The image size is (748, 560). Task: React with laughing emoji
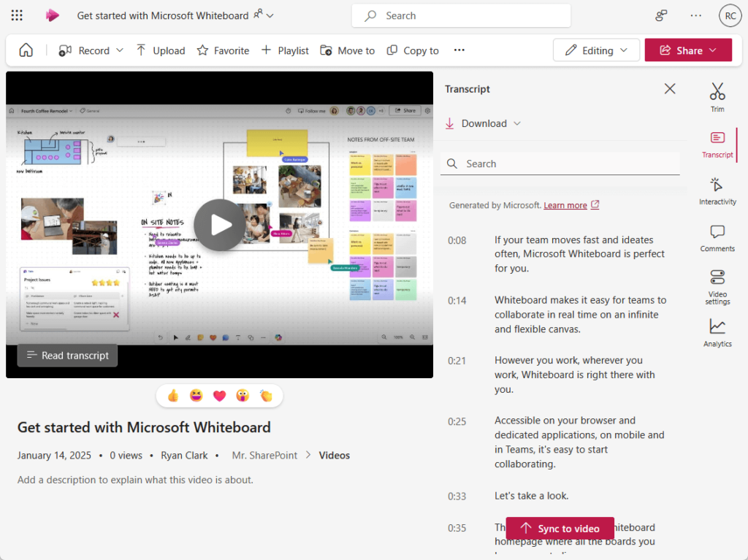point(196,396)
